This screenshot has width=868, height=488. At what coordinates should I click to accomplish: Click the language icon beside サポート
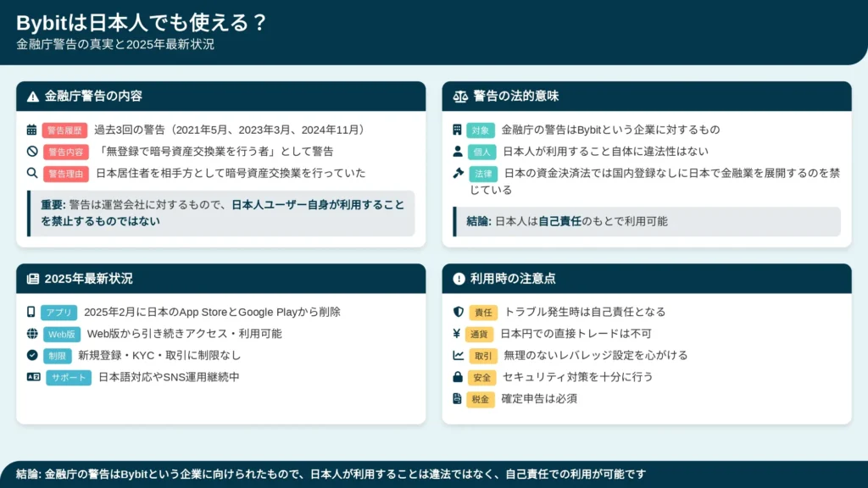point(33,377)
